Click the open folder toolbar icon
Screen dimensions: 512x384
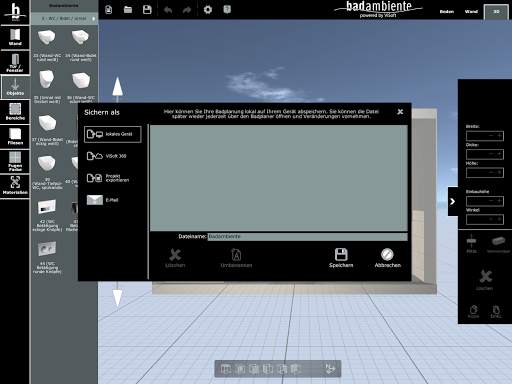click(128, 10)
